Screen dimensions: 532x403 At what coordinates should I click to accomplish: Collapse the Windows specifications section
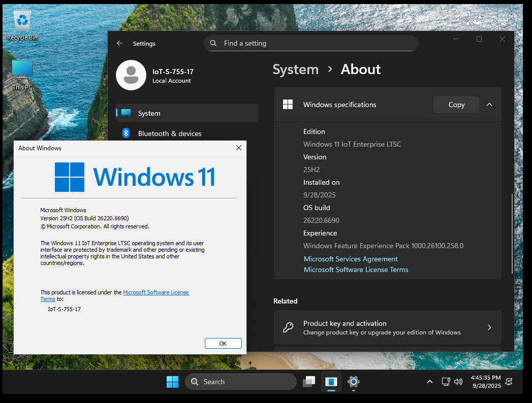point(489,105)
